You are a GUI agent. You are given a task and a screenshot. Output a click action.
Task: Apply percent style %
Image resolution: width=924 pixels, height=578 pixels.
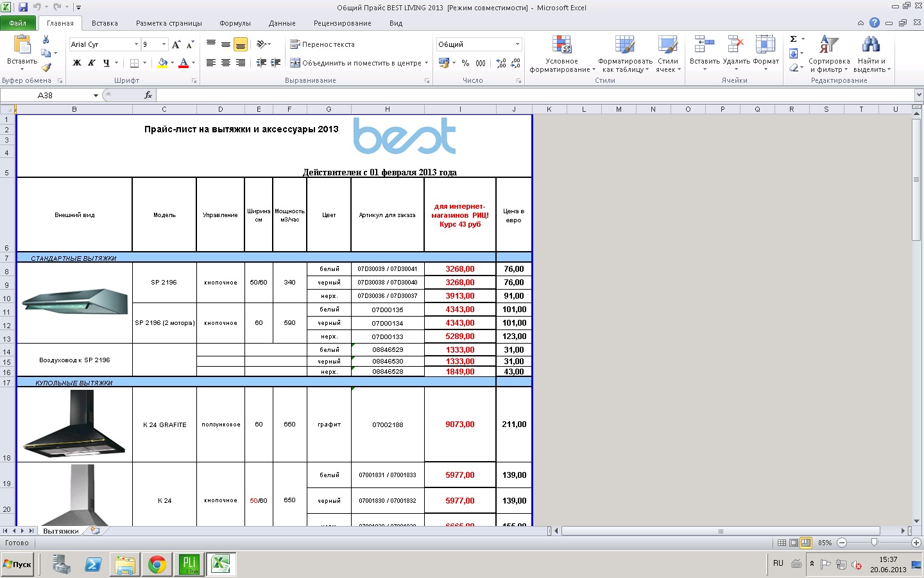pyautogui.click(x=465, y=63)
